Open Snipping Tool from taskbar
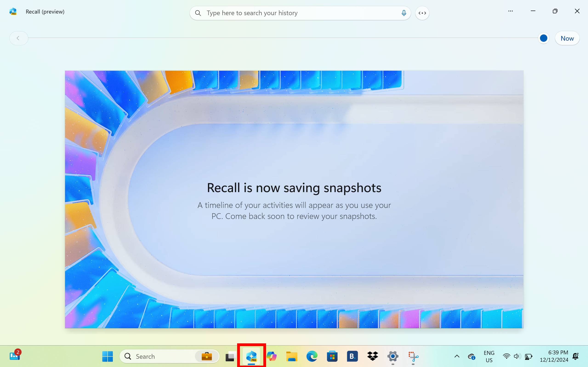The height and width of the screenshot is (367, 588). 413,356
